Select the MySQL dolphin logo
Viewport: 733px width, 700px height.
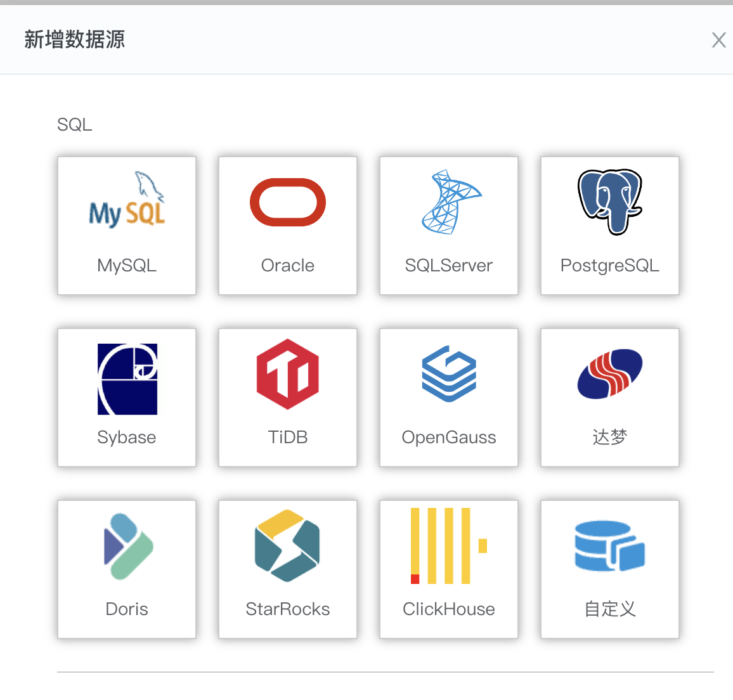[127, 200]
